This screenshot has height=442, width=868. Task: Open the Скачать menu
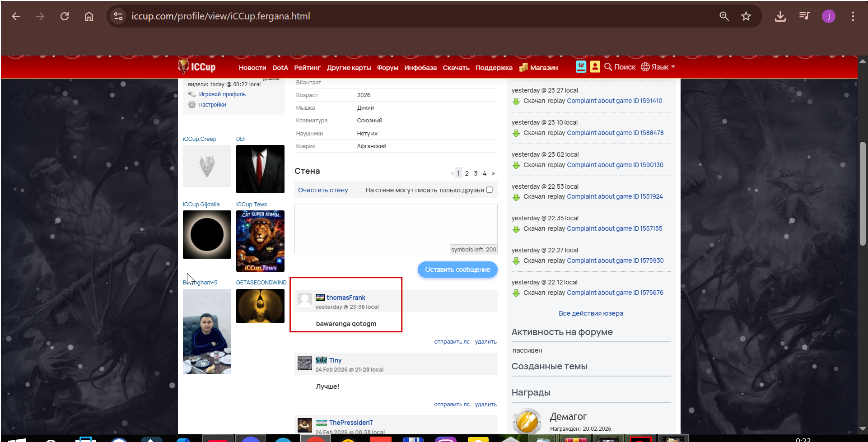pos(456,68)
